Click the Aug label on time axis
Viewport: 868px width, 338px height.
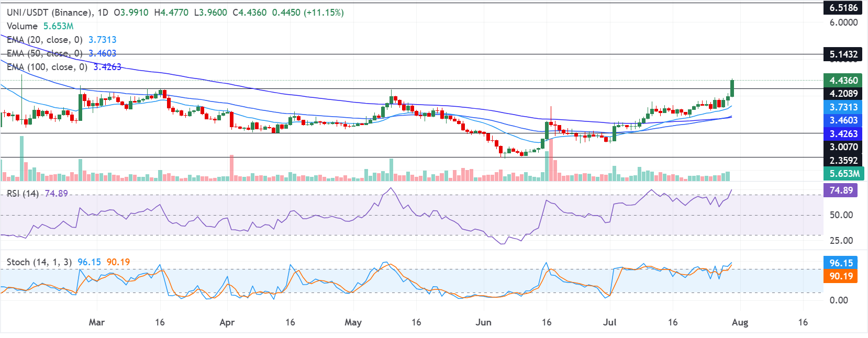click(740, 322)
